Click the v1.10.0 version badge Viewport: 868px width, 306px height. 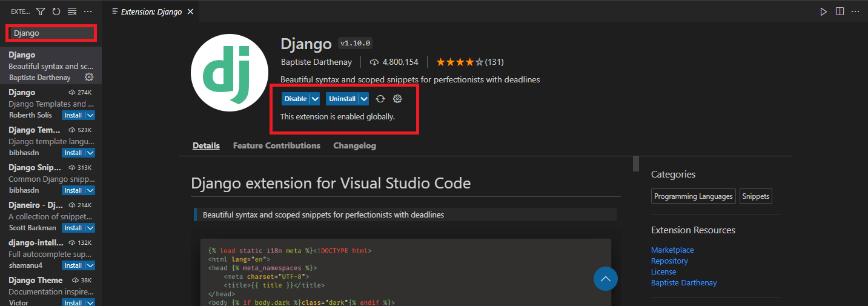(x=356, y=44)
